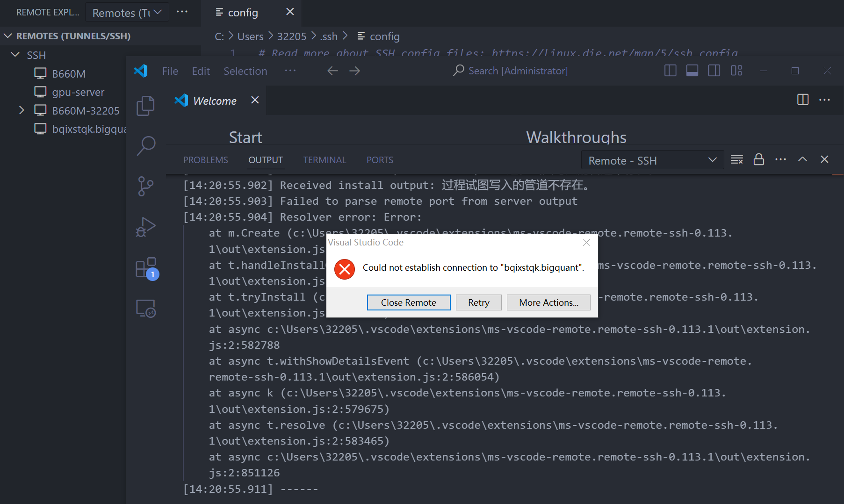Select gpu-server in SSH remotes list

pos(78,92)
